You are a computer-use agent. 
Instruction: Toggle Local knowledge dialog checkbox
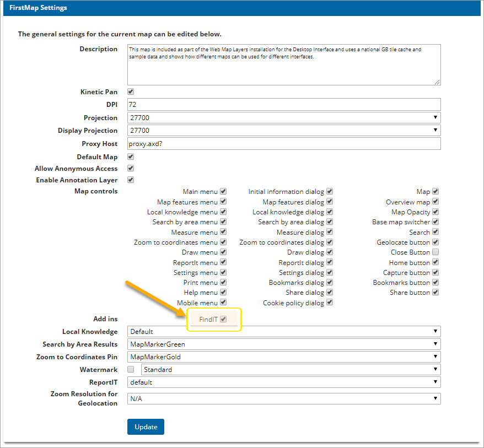(x=330, y=212)
